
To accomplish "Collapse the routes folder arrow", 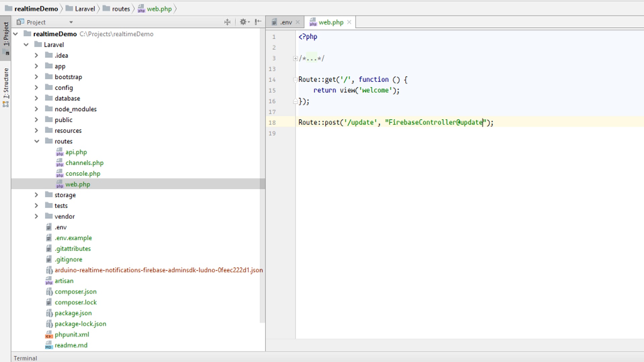I will [37, 141].
